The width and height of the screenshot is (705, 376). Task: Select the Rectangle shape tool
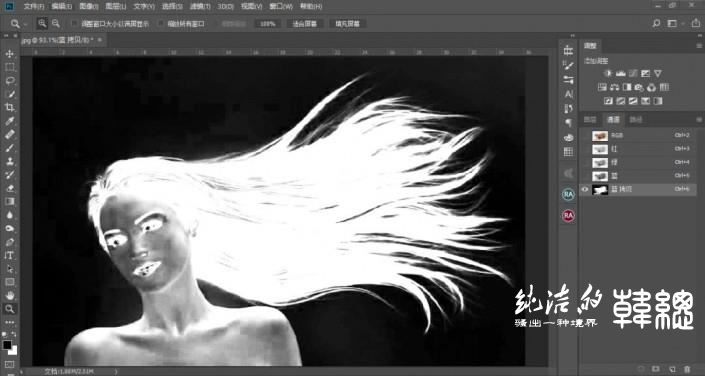click(x=9, y=282)
